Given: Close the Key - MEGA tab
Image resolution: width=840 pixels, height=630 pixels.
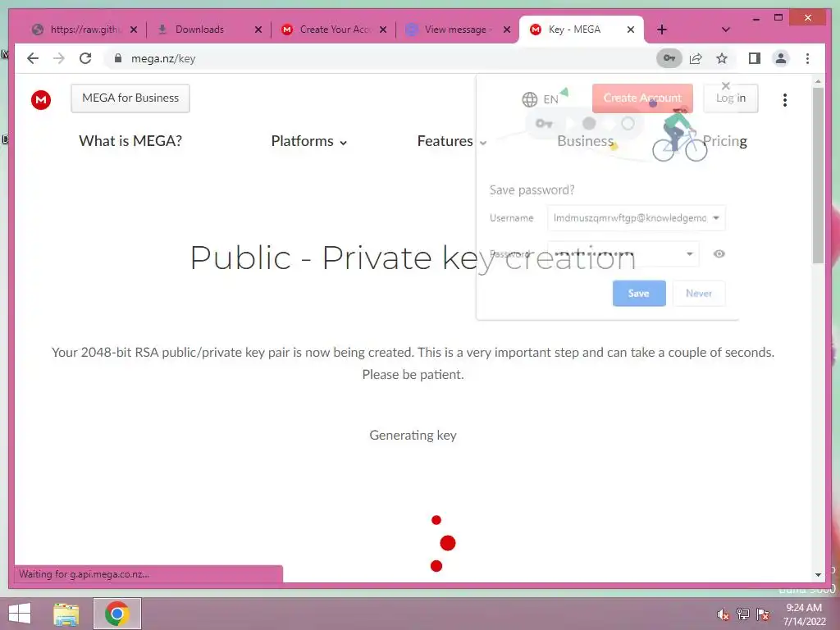Looking at the screenshot, I should coord(631,30).
